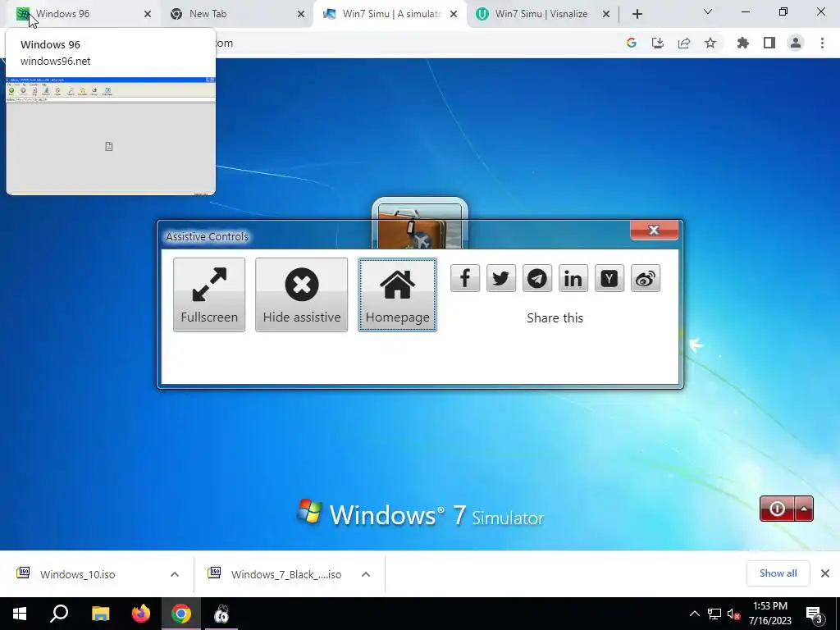Expand options for Windows_7_Black iso download
This screenshot has width=840, height=630.
[366, 574]
